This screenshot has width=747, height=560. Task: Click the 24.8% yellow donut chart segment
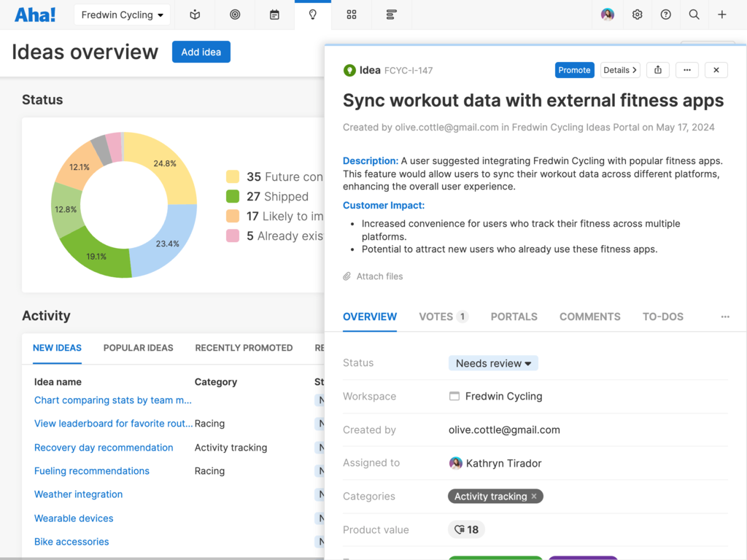(164, 164)
